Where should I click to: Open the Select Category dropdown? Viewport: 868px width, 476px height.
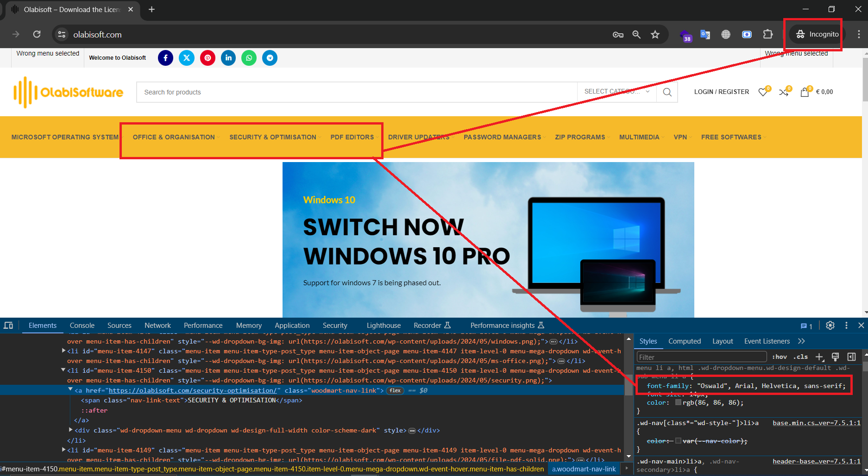[617, 92]
